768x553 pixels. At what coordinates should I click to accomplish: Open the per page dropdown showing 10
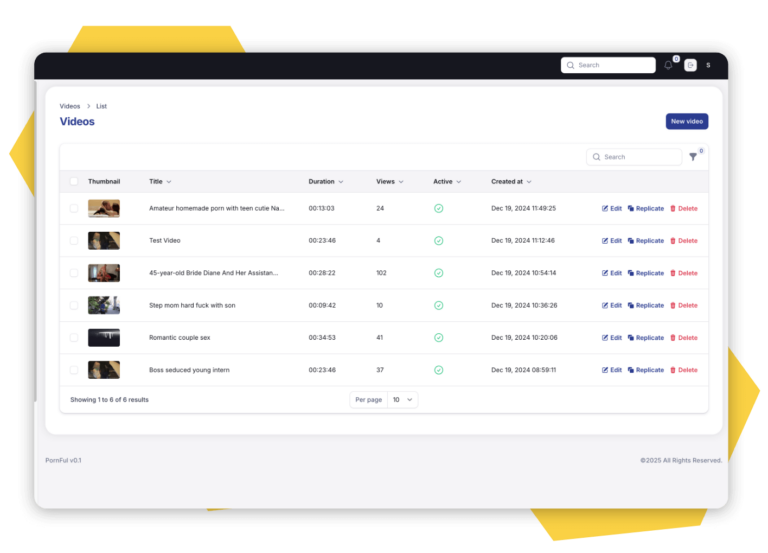(403, 400)
